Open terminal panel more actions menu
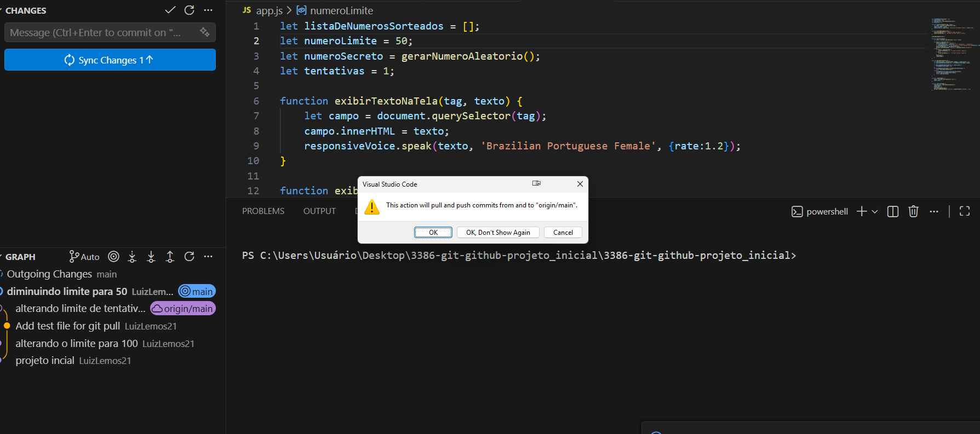 point(934,211)
